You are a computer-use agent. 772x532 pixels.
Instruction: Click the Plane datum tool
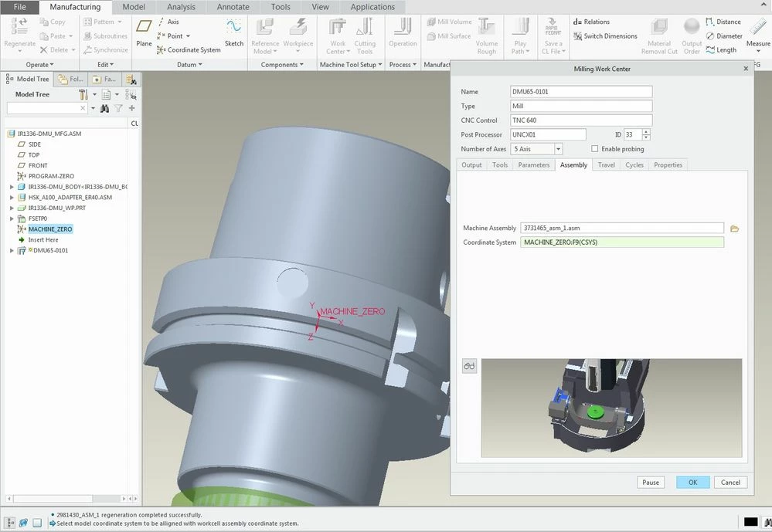144,32
